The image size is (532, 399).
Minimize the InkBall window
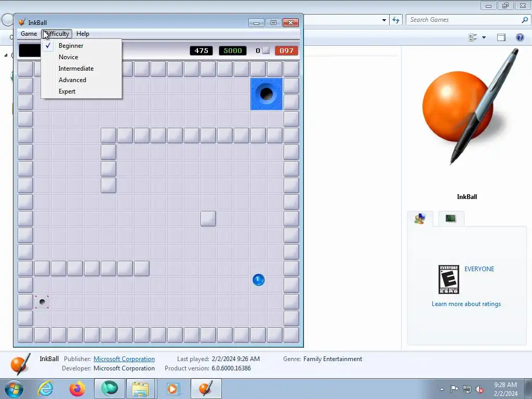(256, 23)
